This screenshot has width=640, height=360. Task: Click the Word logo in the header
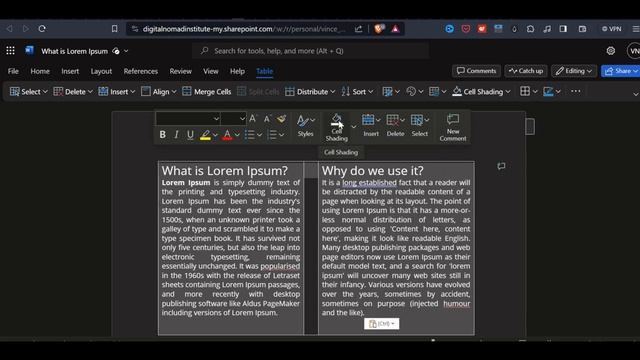pyautogui.click(x=29, y=51)
